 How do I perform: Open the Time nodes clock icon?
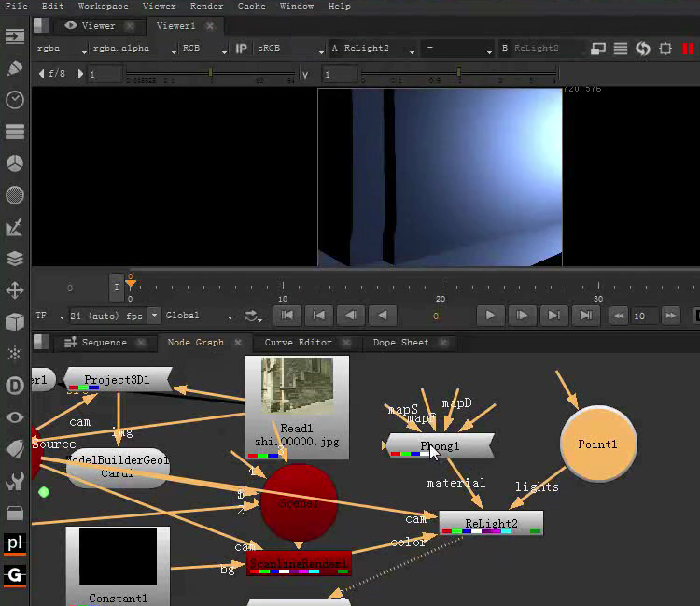(x=15, y=100)
